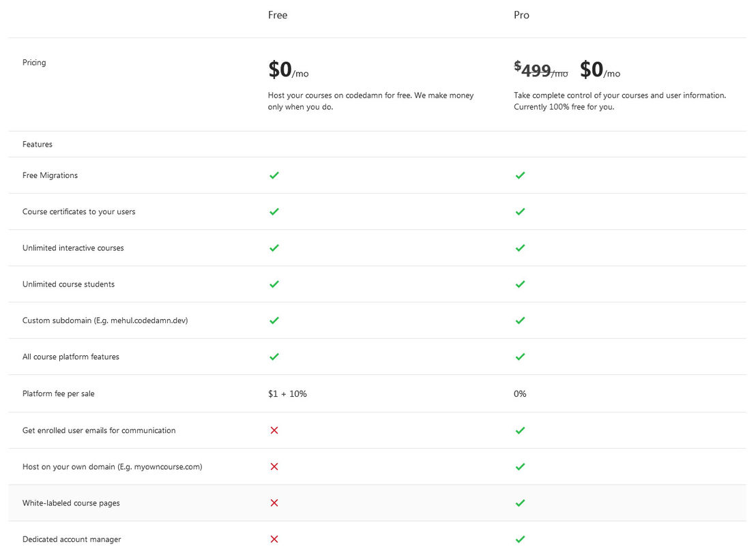Click the red X for enrolled user emails

click(274, 430)
